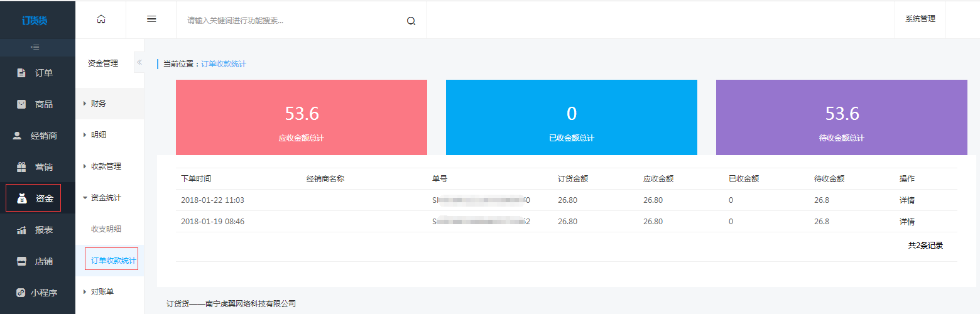Screen dimensions: 980x314
Task: Click the 应收金额 column header
Action: (658, 179)
